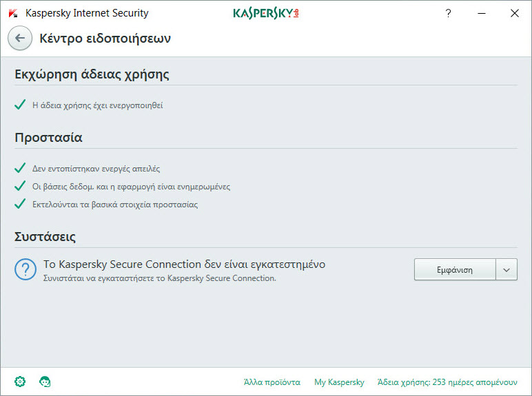Open the support agent icon
Viewport: 532px width, 396px height.
(x=45, y=382)
